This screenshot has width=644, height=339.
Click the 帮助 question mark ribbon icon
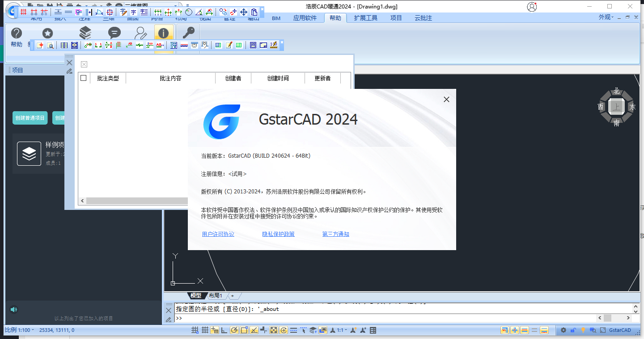[17, 33]
